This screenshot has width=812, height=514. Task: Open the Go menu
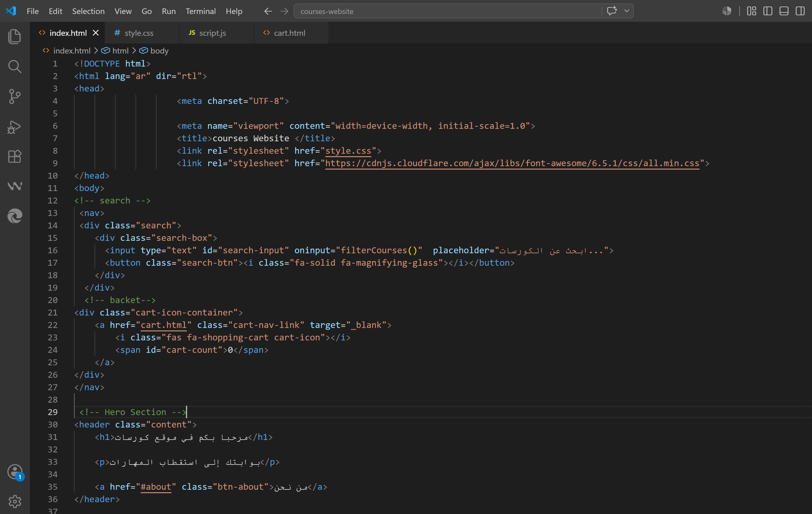(146, 11)
